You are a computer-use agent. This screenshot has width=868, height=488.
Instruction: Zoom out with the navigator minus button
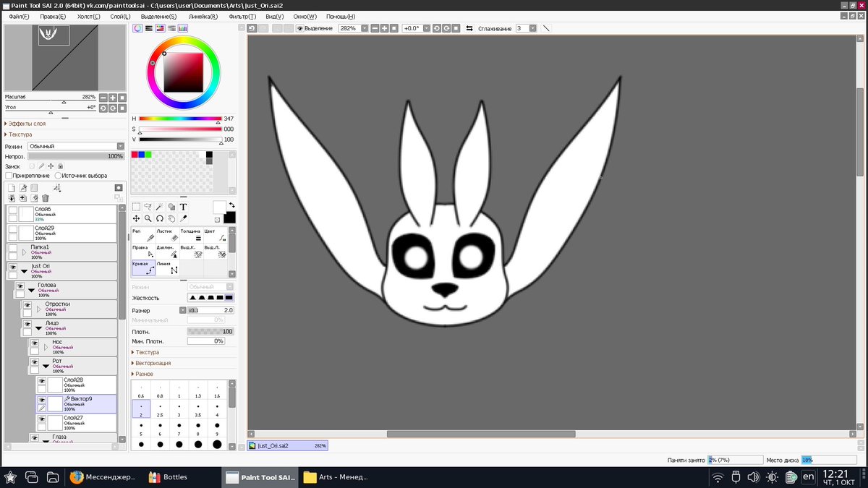[103, 98]
